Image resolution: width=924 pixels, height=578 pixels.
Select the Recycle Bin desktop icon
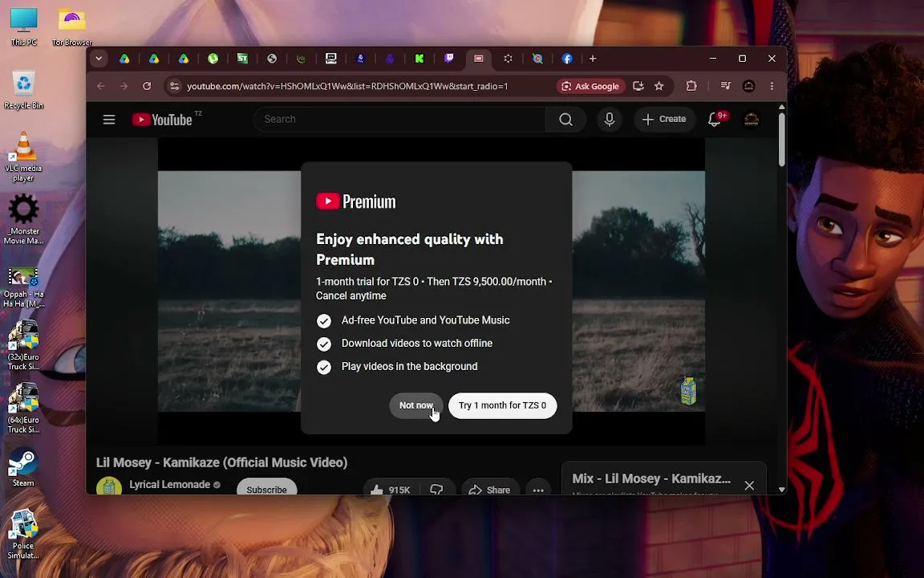[x=23, y=90]
